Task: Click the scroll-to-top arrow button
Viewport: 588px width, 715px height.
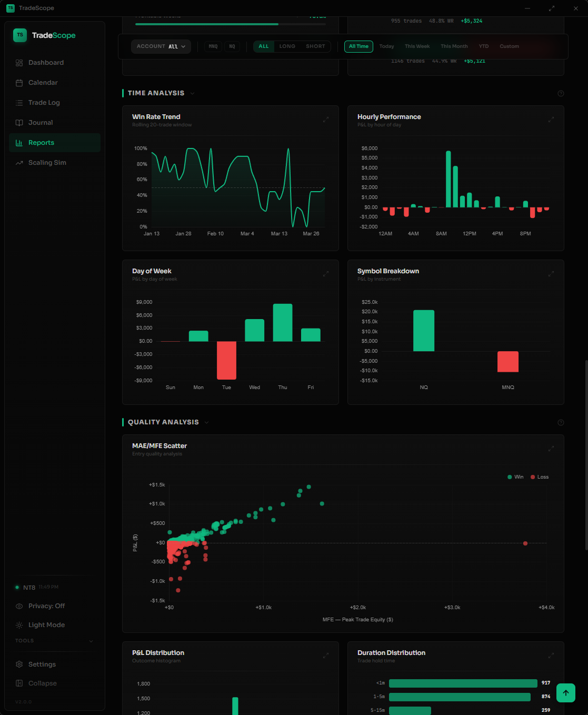Action: [565, 693]
